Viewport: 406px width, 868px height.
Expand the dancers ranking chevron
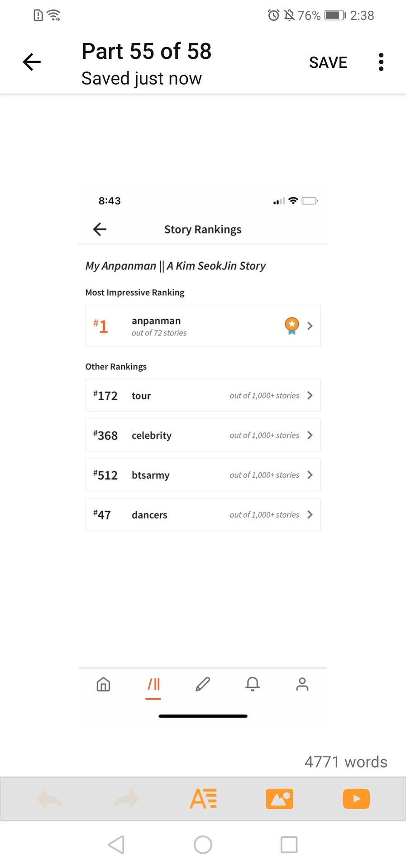[310, 514]
